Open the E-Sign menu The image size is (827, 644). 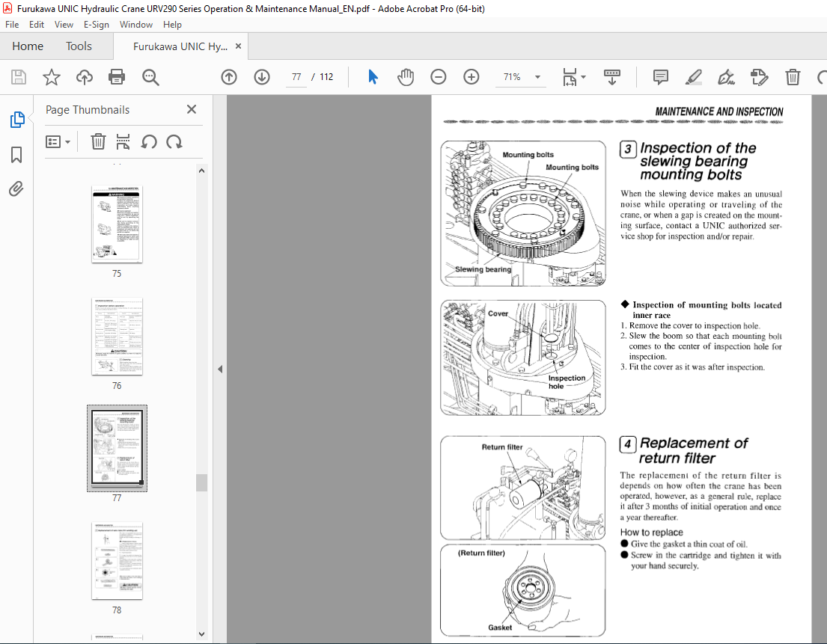(97, 24)
